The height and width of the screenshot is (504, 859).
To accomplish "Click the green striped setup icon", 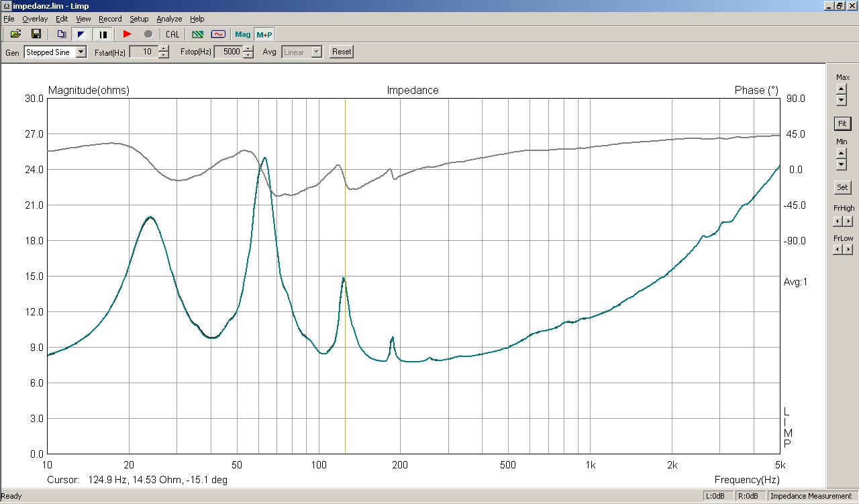I will pos(197,34).
